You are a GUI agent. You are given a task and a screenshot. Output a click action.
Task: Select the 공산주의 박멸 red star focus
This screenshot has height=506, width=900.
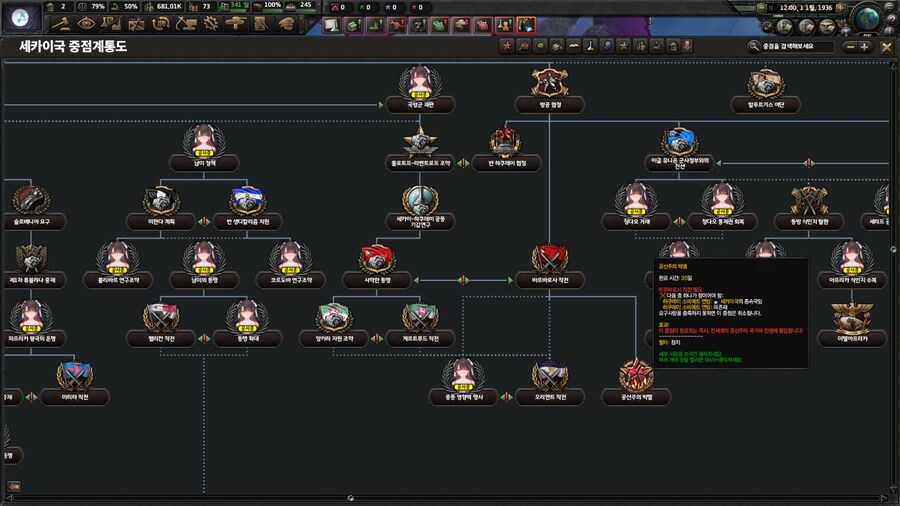coord(636,376)
